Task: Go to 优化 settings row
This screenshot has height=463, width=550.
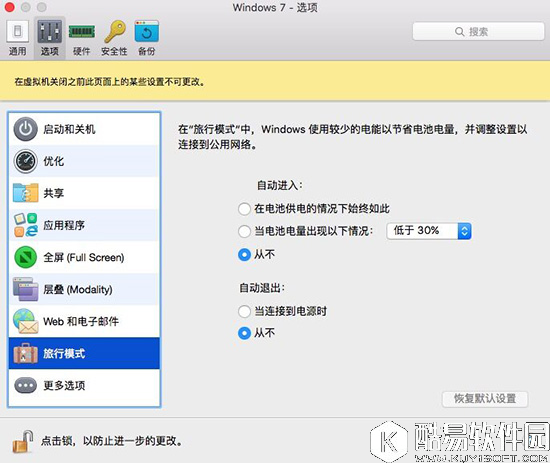Action: point(84,161)
